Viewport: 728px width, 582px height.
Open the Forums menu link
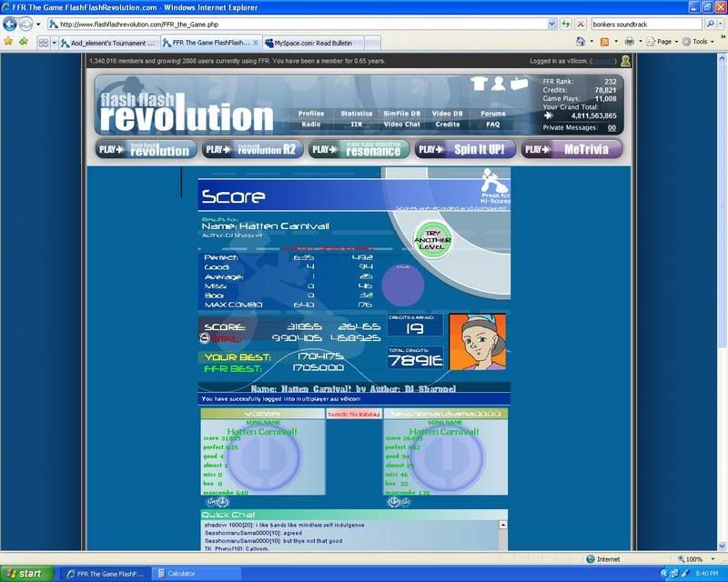point(493,114)
